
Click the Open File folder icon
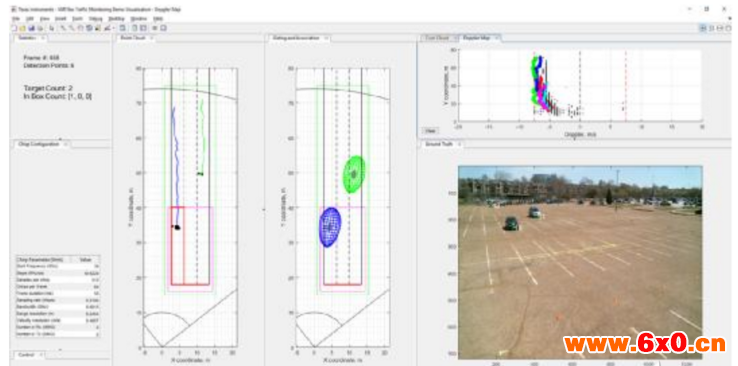[22, 28]
